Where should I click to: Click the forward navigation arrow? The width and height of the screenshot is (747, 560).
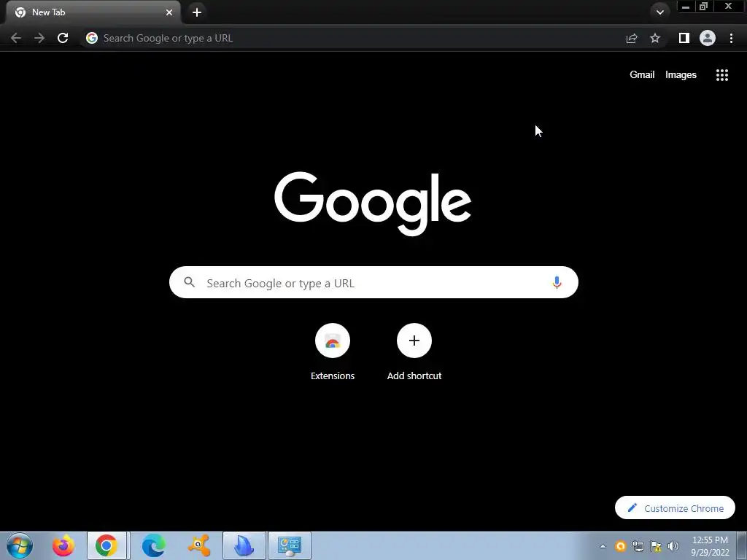[39, 38]
